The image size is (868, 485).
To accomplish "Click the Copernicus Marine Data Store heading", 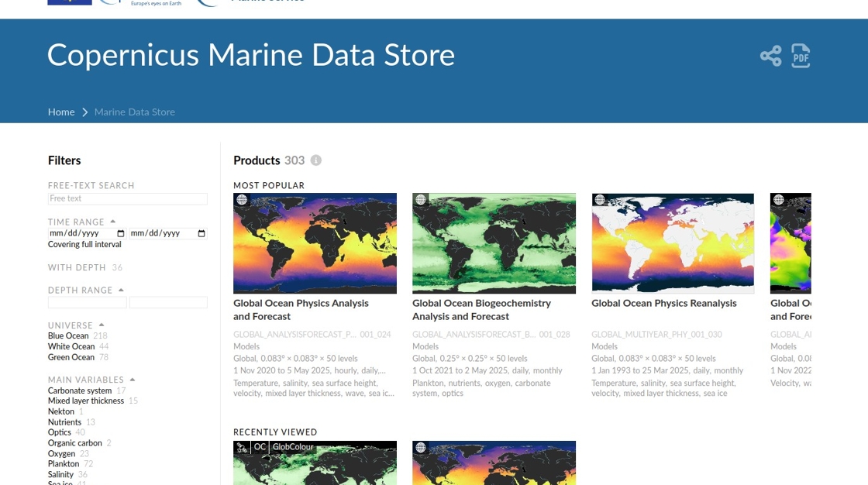I will [x=251, y=55].
